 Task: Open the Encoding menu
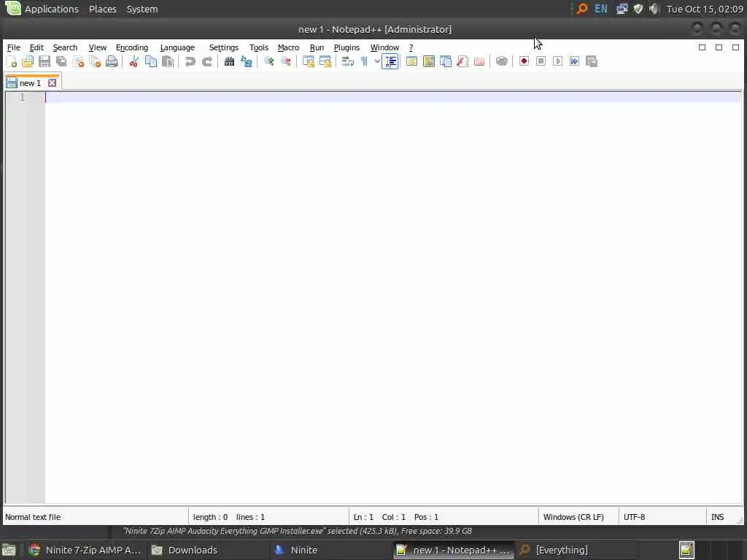click(x=132, y=47)
